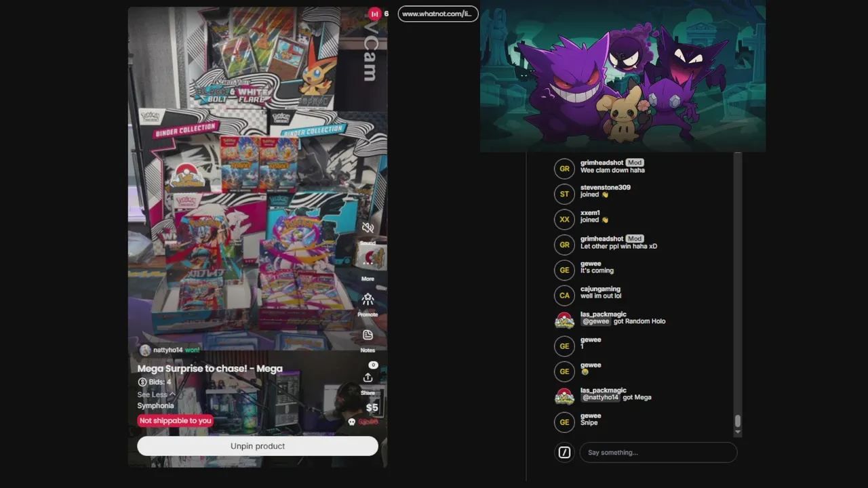Click GE avatar beside It's coming
868x488 pixels.
click(x=564, y=270)
